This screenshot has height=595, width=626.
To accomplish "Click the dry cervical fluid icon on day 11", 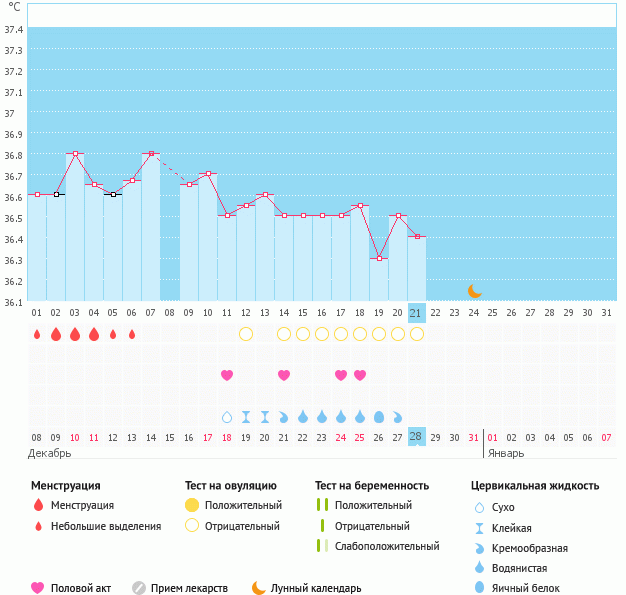I will click(x=227, y=416).
